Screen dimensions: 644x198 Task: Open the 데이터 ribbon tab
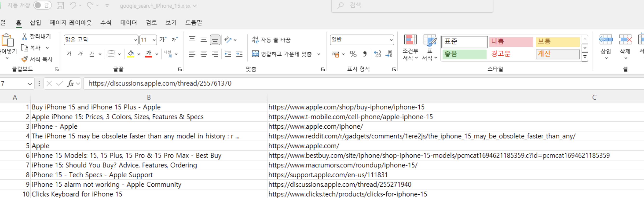[x=128, y=23]
